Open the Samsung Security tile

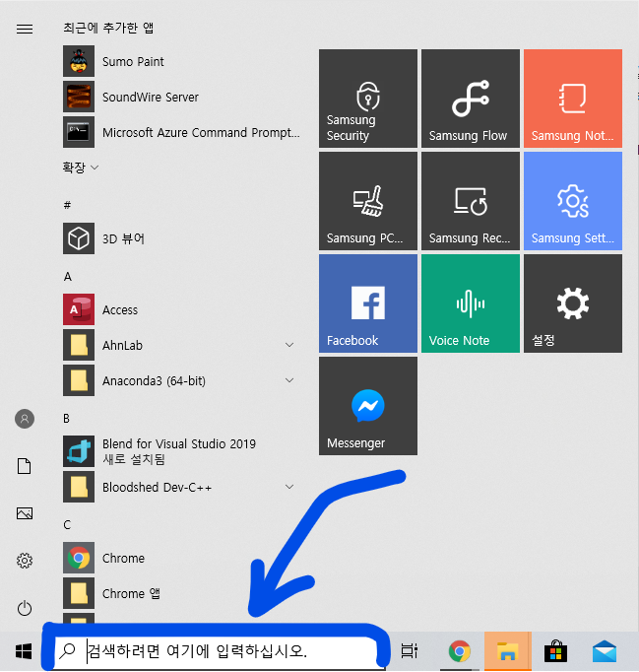(x=368, y=99)
